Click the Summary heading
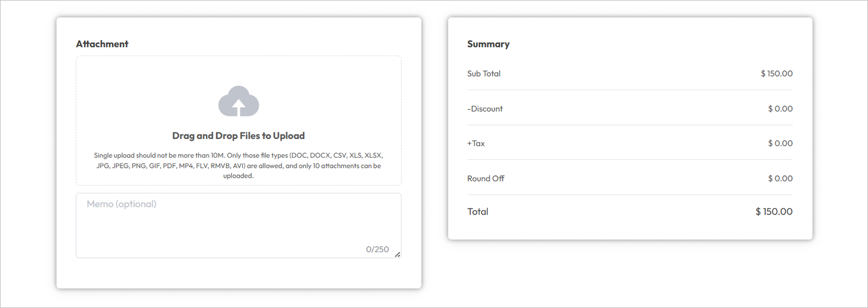868x308 pixels. [488, 44]
